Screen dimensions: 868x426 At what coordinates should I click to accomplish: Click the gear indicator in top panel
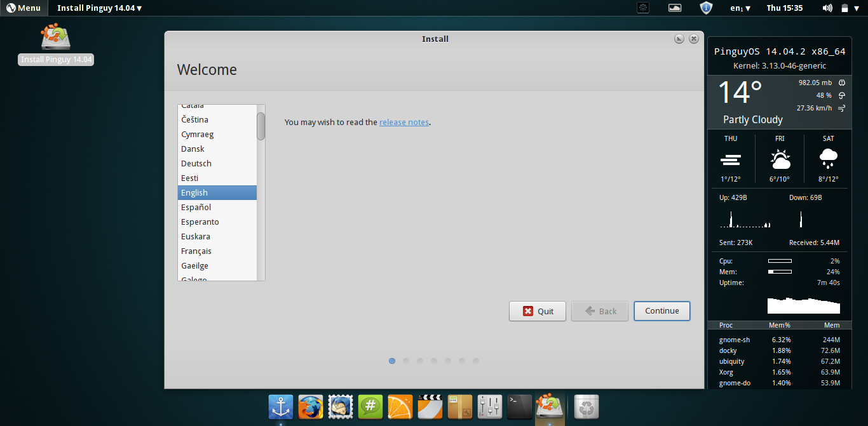pyautogui.click(x=644, y=8)
